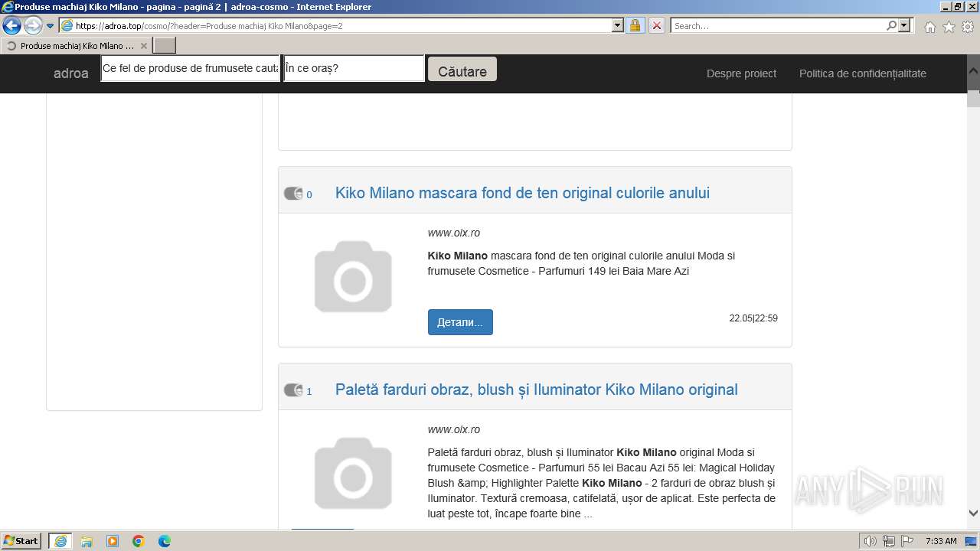Screen dimensions: 980x551
Task: Open the media player taskbar icon
Action: pyautogui.click(x=113, y=541)
